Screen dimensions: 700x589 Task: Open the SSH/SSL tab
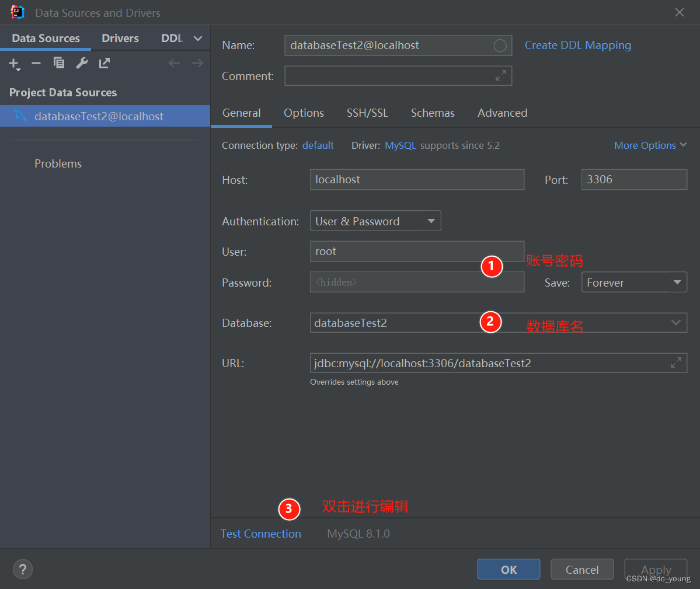pos(367,113)
